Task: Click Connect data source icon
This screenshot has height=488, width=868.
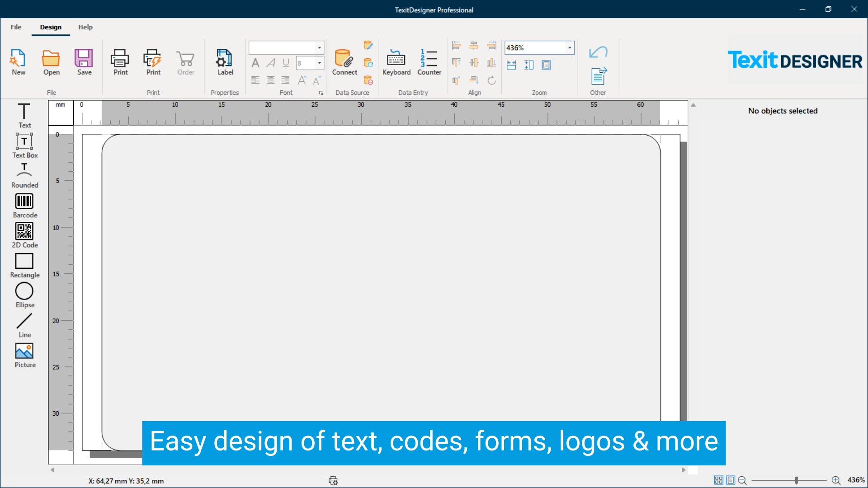Action: click(x=344, y=62)
